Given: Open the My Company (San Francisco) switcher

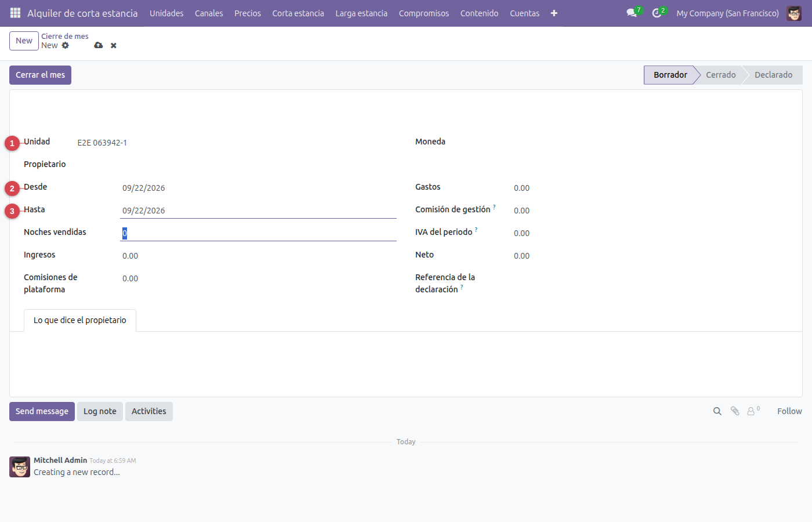Looking at the screenshot, I should click(727, 13).
